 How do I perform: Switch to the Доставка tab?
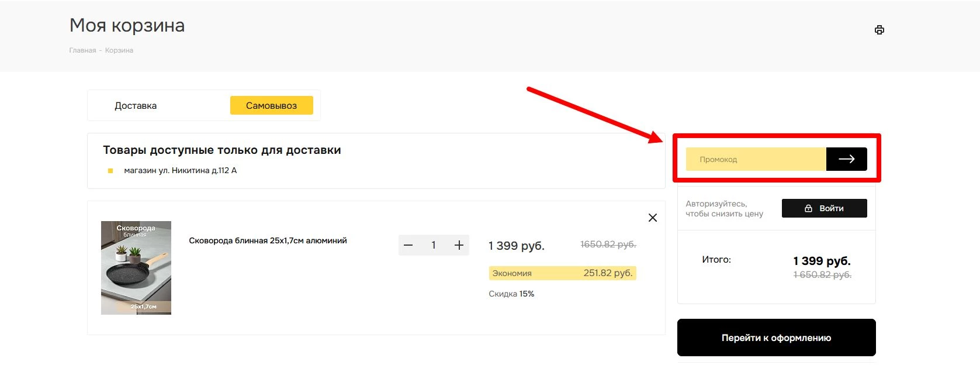(136, 106)
